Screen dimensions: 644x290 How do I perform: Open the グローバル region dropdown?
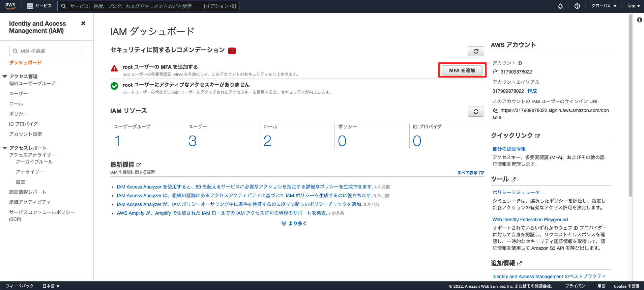coord(604,6)
